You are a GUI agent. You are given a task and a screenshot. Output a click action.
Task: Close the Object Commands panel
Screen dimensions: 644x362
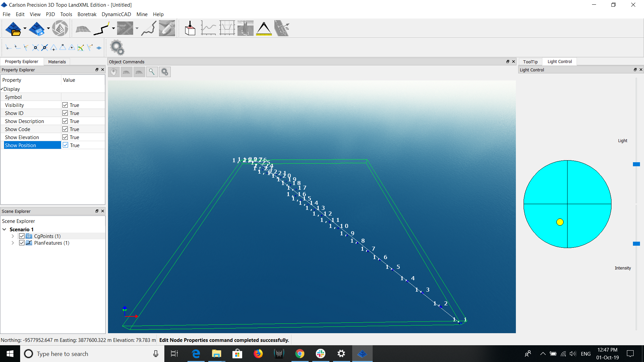click(514, 62)
